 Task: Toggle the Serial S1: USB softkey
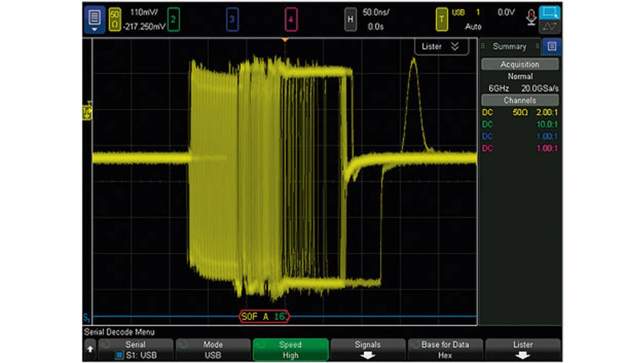[x=135, y=350]
